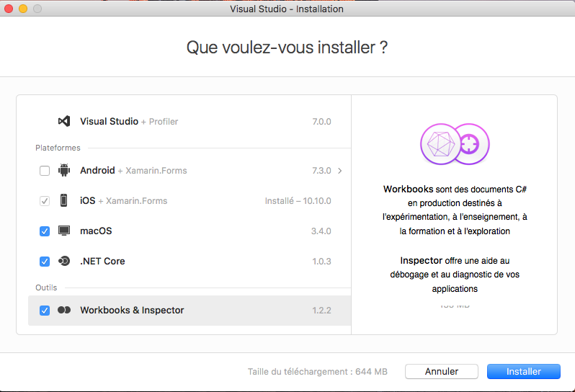Screen dimensions: 575x392
Task: Click the 'Que voulez-vous installer ?' heading
Action: click(x=287, y=48)
